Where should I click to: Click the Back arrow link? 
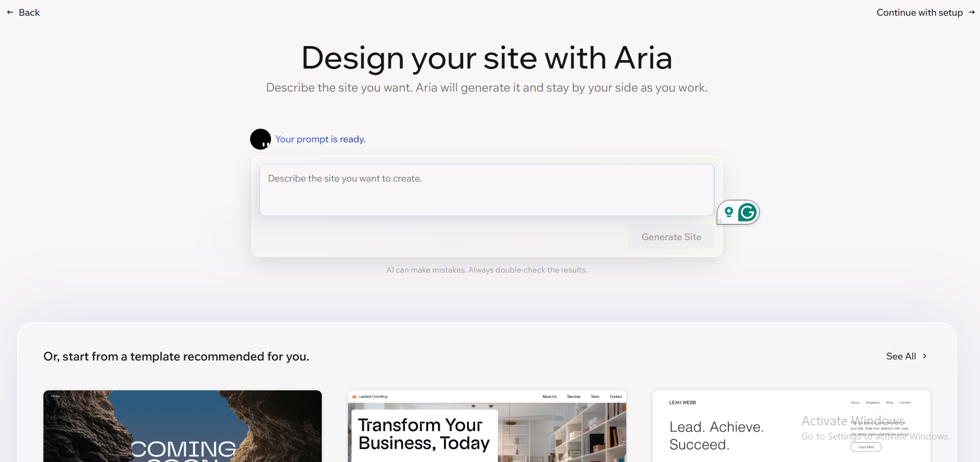(23, 13)
